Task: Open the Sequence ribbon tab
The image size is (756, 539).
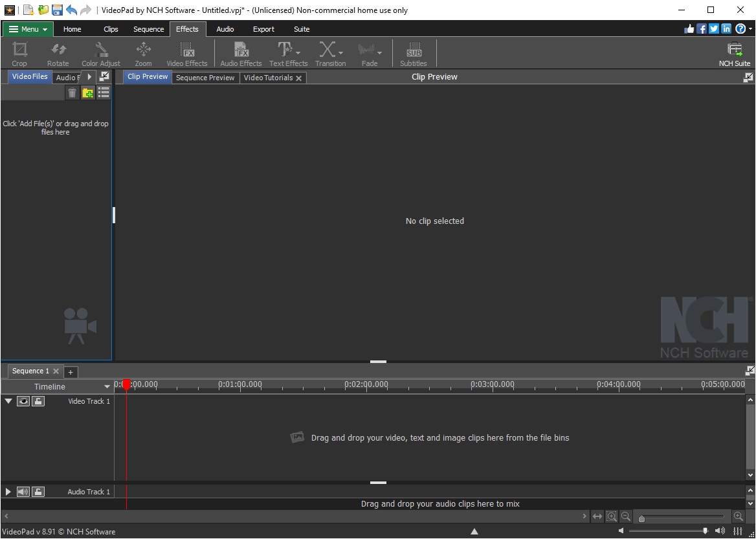Action: pos(148,29)
